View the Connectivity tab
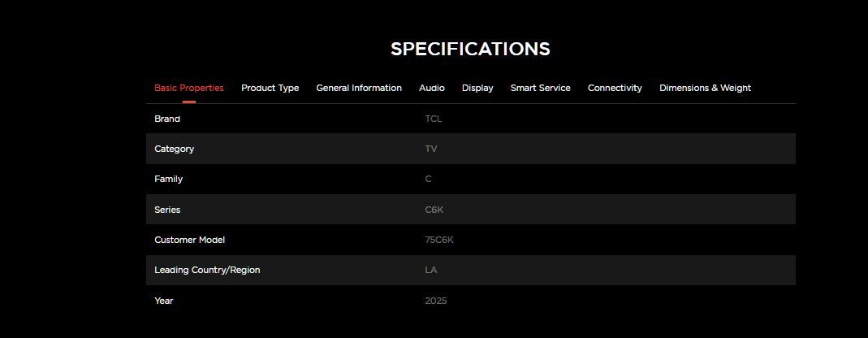868x338 pixels. point(615,88)
